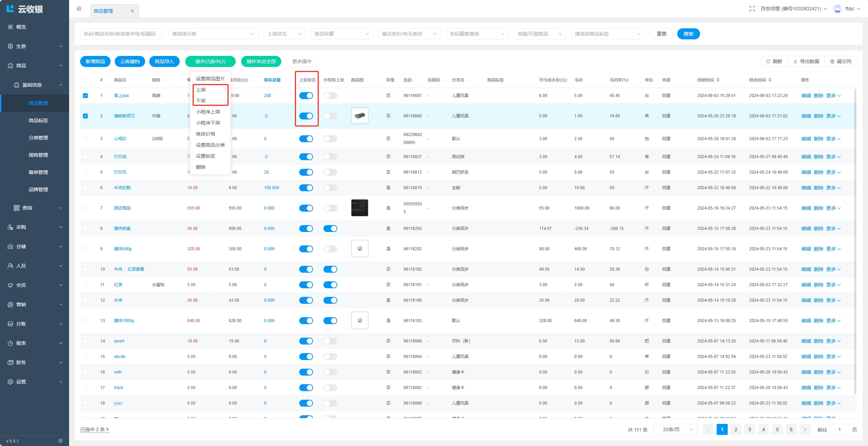
Task: Toggle 上架状态 switch for 心相印
Action: pos(306,139)
